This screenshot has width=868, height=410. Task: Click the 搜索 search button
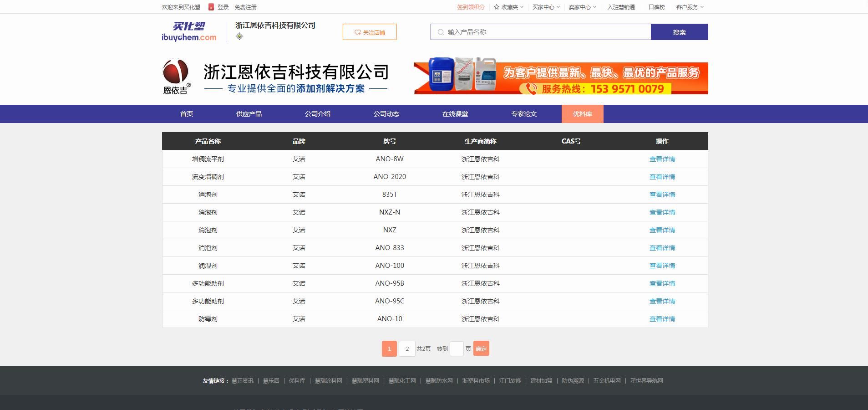click(680, 32)
